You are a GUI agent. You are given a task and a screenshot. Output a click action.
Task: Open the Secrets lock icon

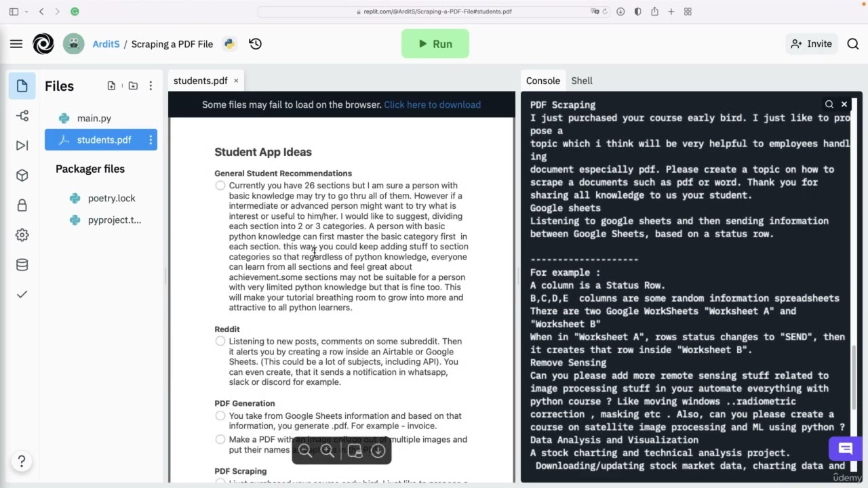[x=22, y=205]
